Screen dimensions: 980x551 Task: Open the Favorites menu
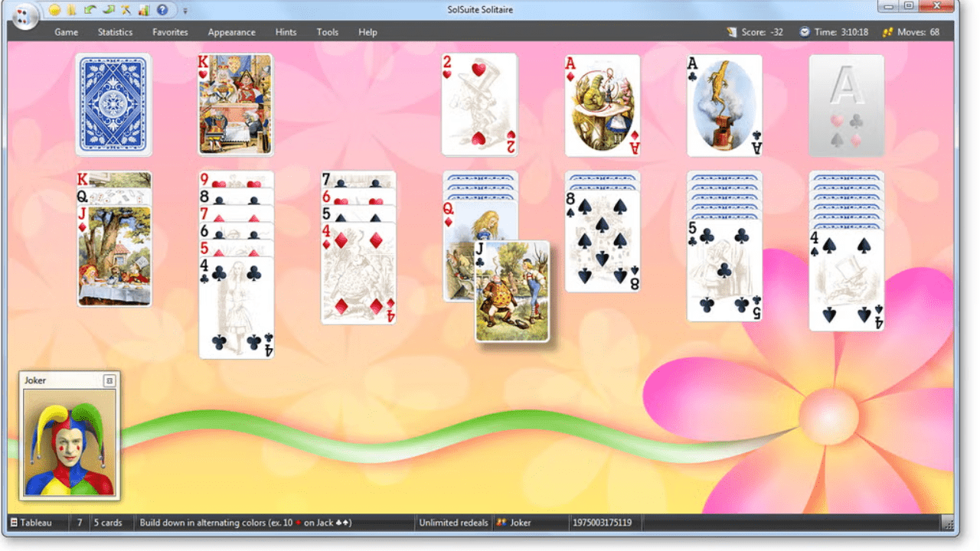[x=170, y=32]
